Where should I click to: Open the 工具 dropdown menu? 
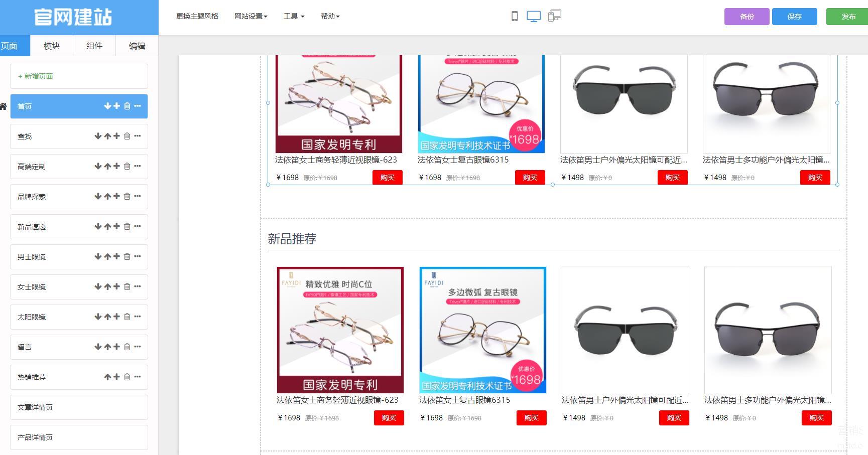click(294, 16)
